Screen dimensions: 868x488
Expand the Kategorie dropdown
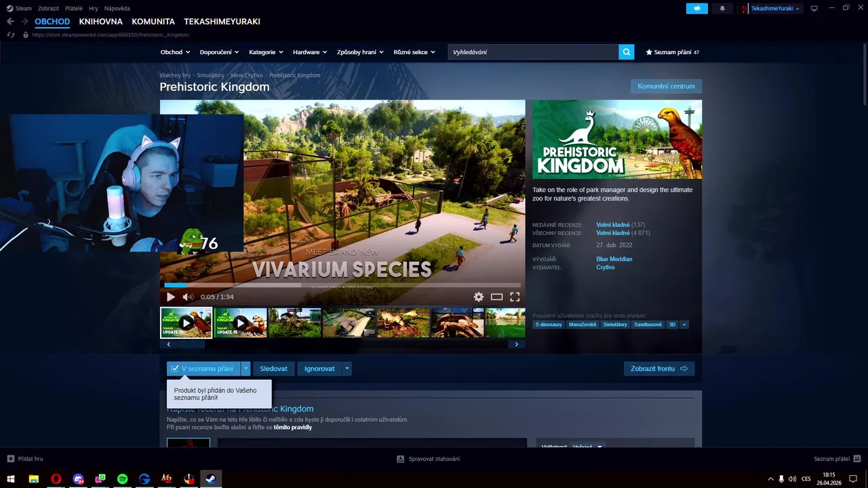tap(266, 52)
